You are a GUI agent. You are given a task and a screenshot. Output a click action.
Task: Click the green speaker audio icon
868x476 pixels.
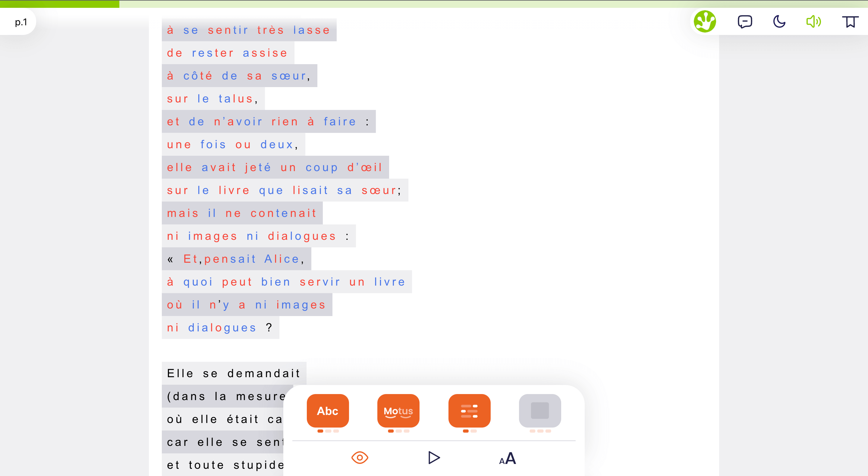coord(813,22)
